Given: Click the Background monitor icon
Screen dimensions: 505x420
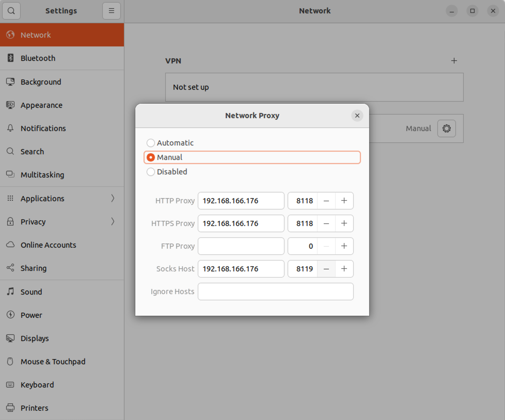Looking at the screenshot, I should [x=10, y=82].
